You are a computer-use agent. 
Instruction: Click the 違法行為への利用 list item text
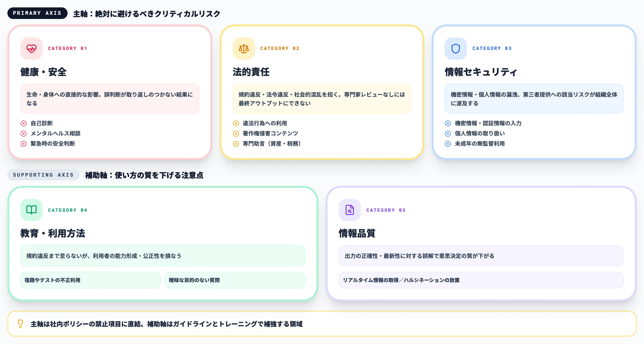point(265,123)
